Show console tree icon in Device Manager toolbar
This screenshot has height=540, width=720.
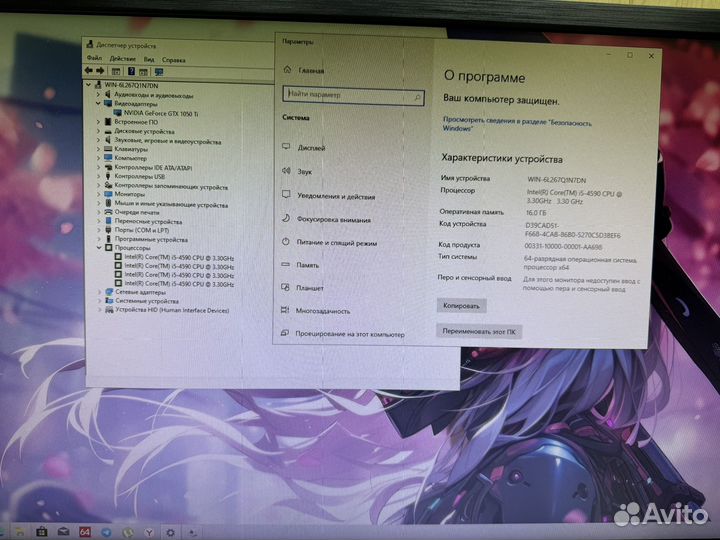pyautogui.click(x=116, y=72)
